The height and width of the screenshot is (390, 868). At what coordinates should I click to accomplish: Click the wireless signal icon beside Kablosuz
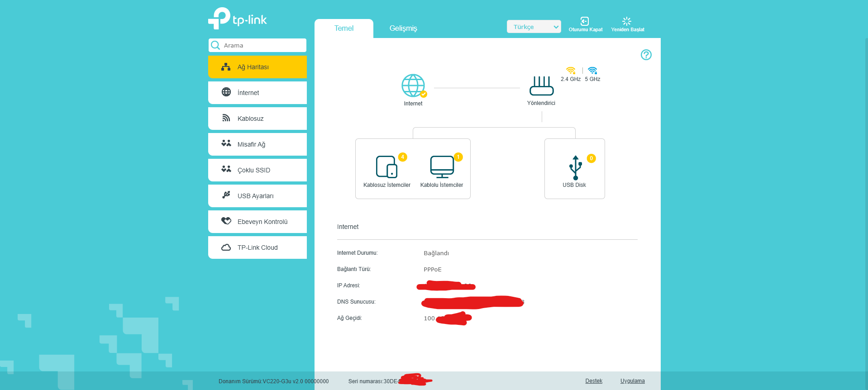tap(226, 118)
